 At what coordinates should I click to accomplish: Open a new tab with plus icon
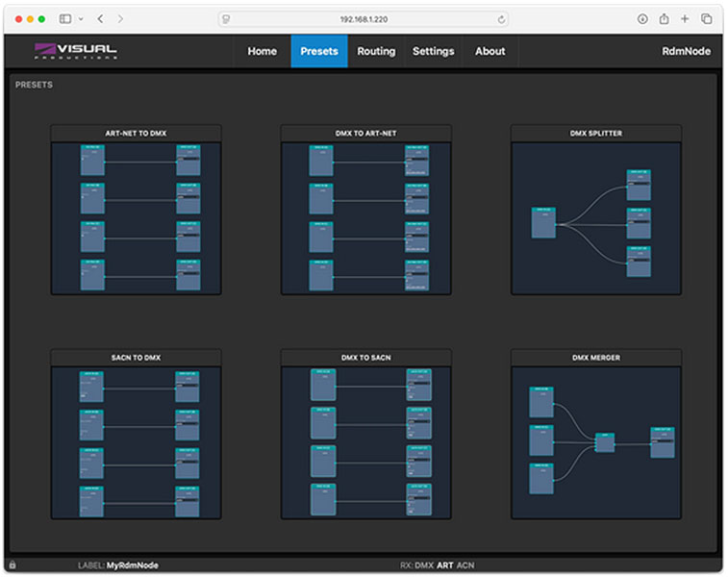coord(685,19)
